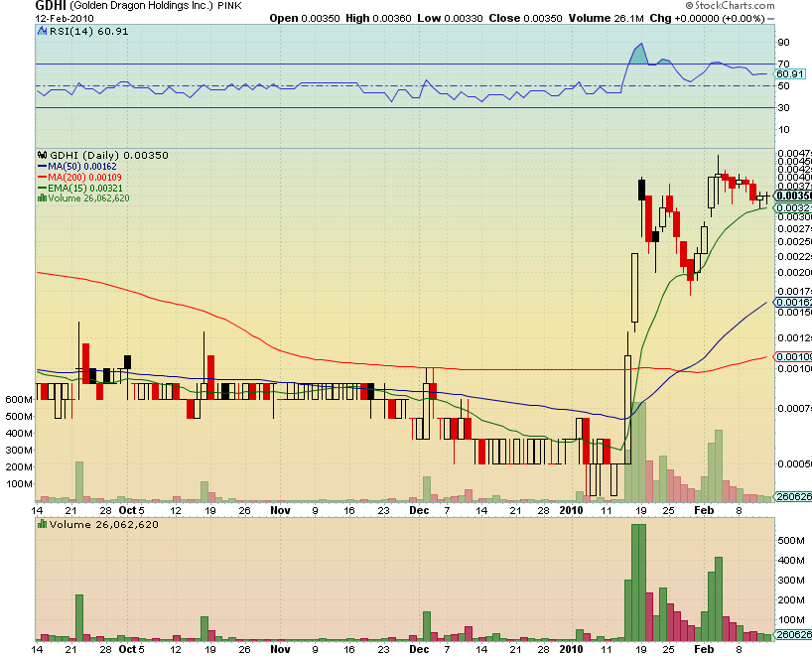Image resolution: width=812 pixels, height=657 pixels.
Task: Click the 90 label on the RSI axis
Action: click(783, 43)
